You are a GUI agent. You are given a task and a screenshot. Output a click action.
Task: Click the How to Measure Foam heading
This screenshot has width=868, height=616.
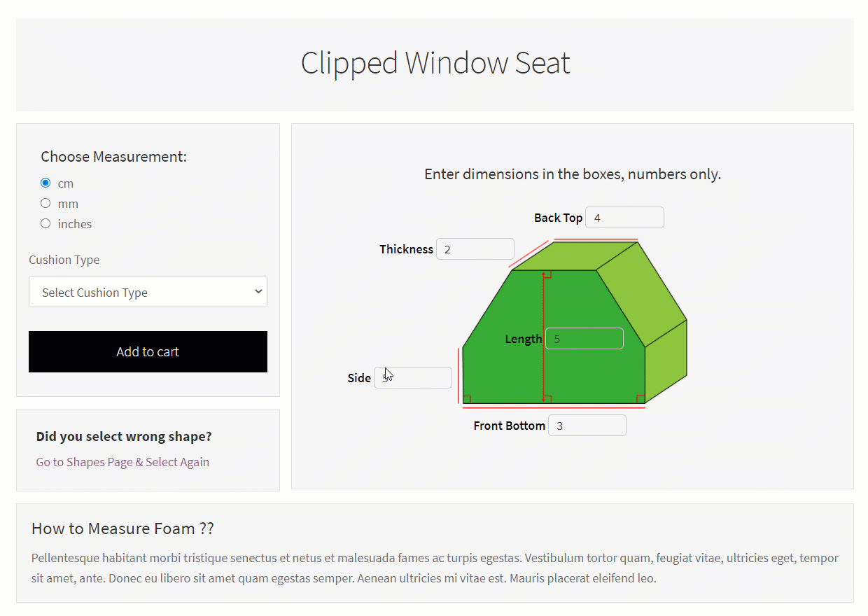pos(122,528)
